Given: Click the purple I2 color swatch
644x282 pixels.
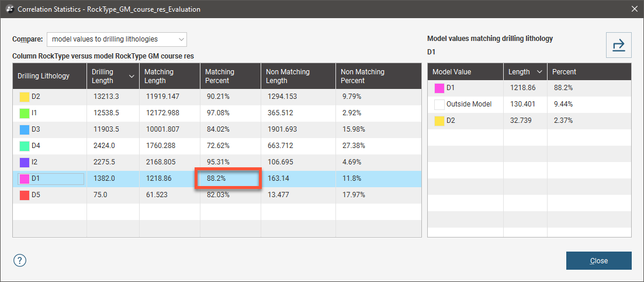Looking at the screenshot, I should point(25,162).
